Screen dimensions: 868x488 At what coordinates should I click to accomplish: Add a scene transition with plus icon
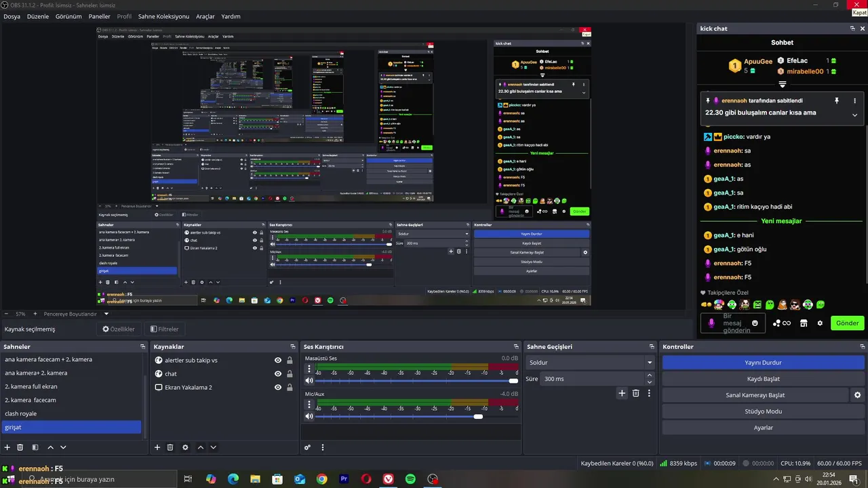(622, 393)
